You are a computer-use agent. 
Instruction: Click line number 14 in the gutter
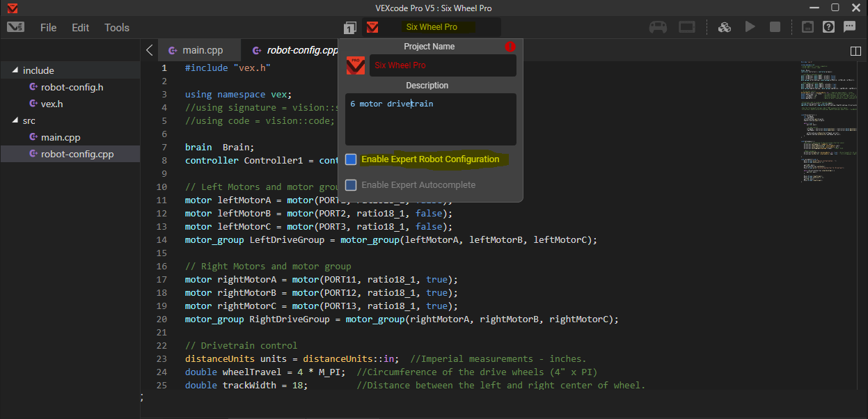[x=161, y=239]
